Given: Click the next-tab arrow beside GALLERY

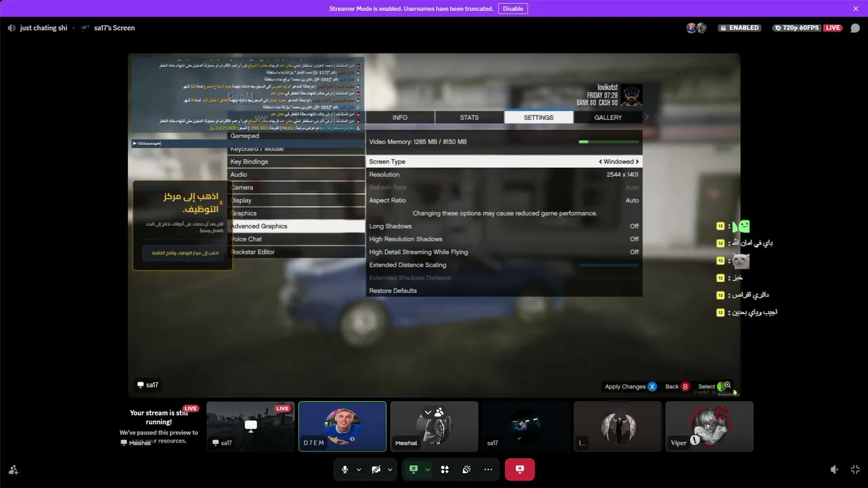Looking at the screenshot, I should point(646,117).
